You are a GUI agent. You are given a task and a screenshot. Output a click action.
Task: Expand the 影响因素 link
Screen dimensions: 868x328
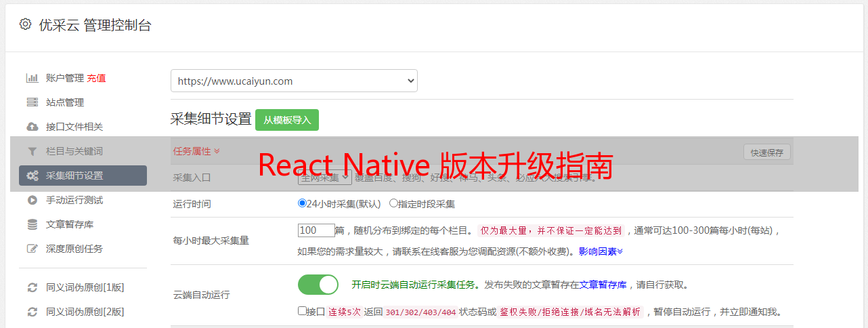601,251
